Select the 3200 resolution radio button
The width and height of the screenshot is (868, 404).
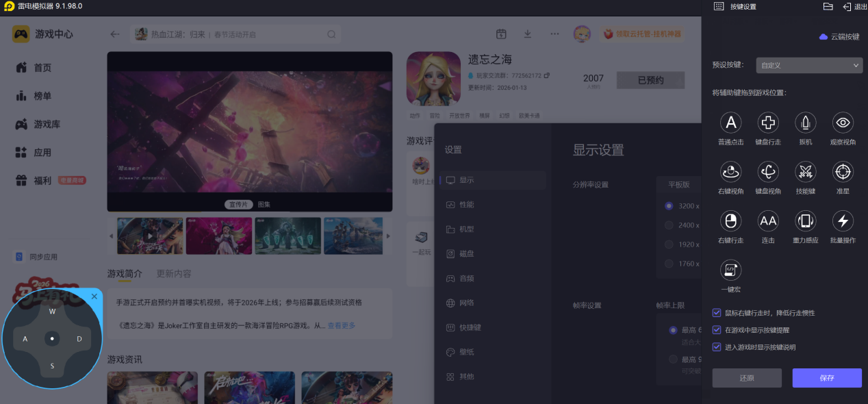point(669,206)
